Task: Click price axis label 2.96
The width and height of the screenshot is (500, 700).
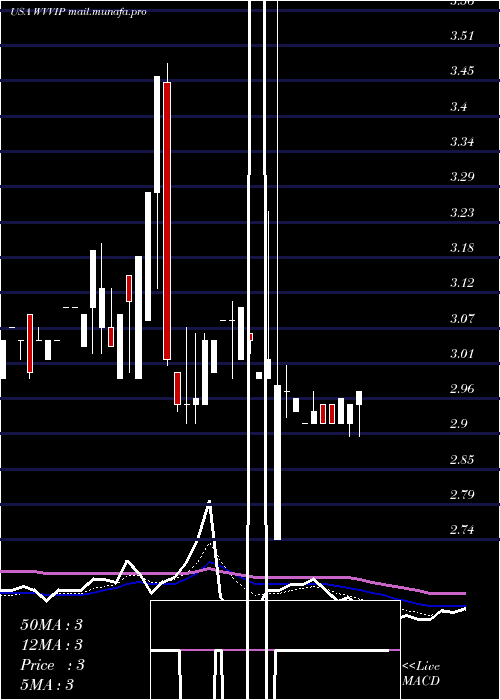Action: click(462, 389)
